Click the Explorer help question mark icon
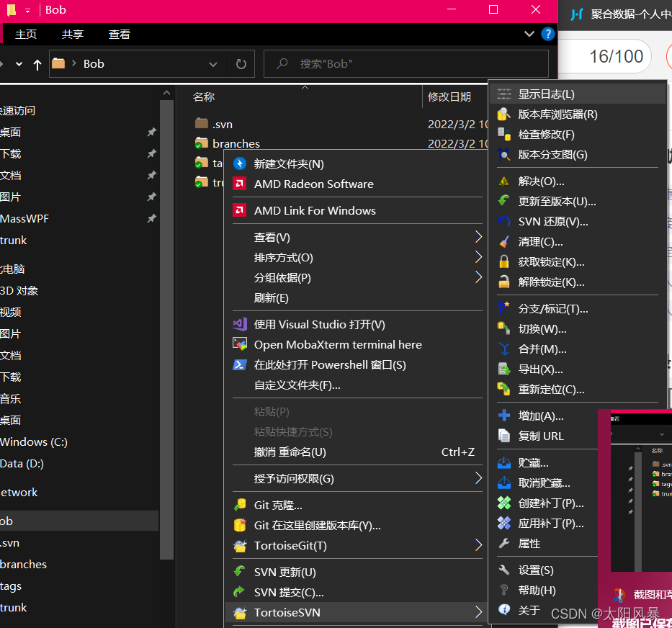 [547, 34]
